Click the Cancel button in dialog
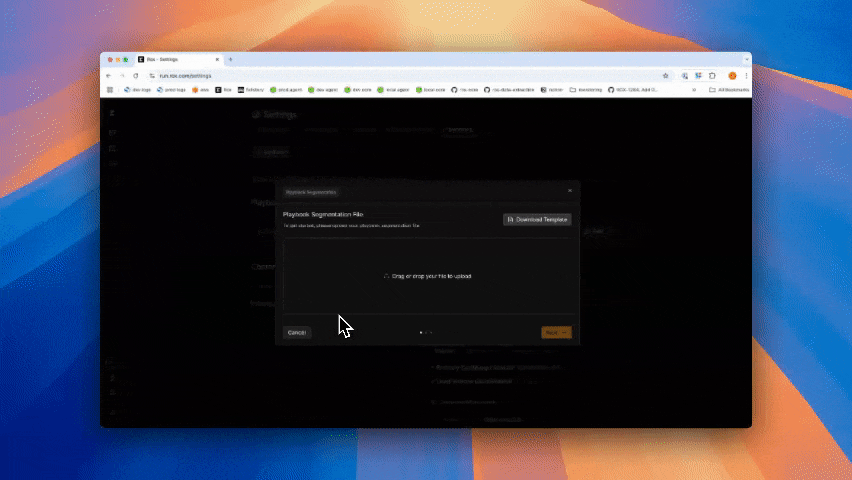852x480 pixels. tap(296, 332)
